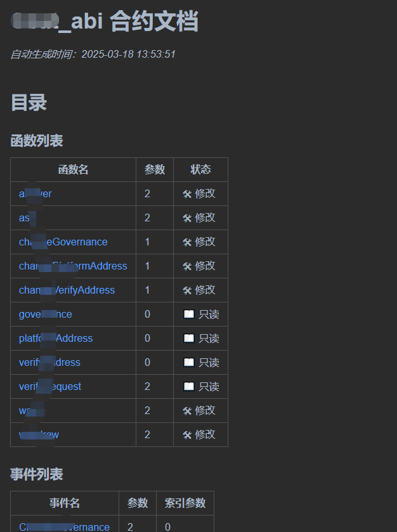Click the 事件列表 heading
397x532 pixels.
[37, 474]
